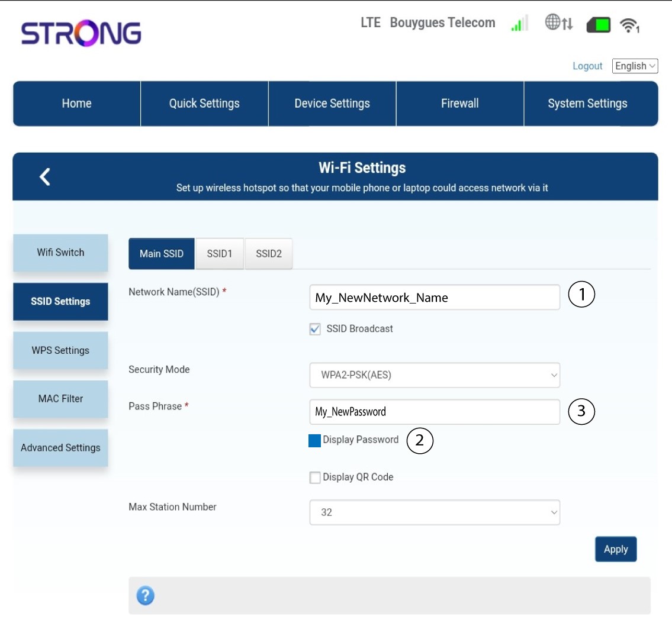Open Advanced Settings in the sidebar

pyautogui.click(x=60, y=447)
